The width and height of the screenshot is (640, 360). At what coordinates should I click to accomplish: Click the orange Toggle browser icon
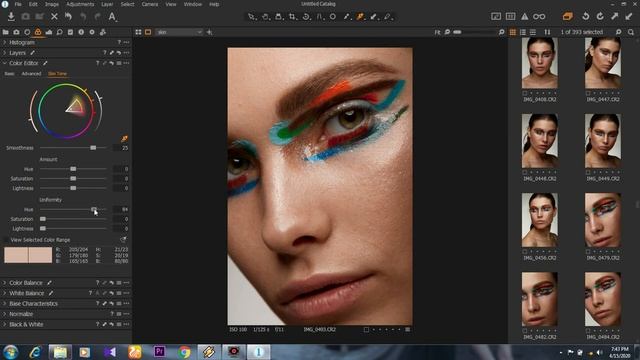pyautogui.click(x=567, y=16)
